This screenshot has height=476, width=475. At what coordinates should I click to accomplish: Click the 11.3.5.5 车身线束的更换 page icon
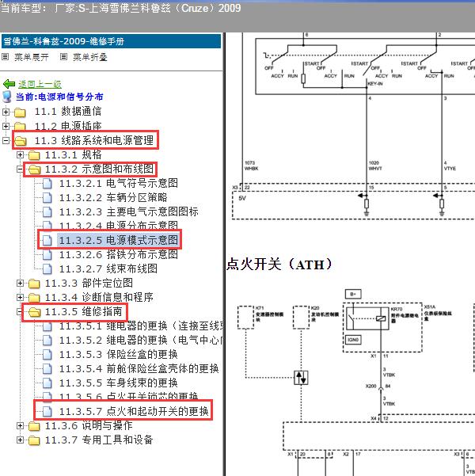[47, 383]
